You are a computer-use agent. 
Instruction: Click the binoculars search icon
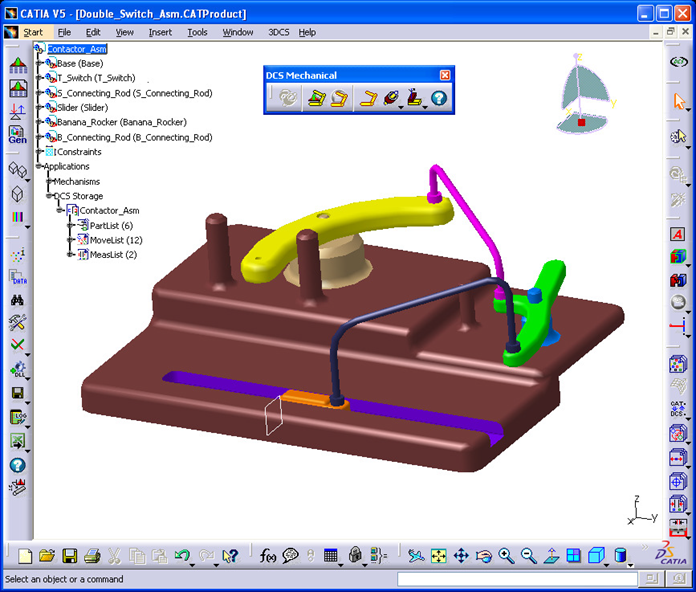(17, 300)
